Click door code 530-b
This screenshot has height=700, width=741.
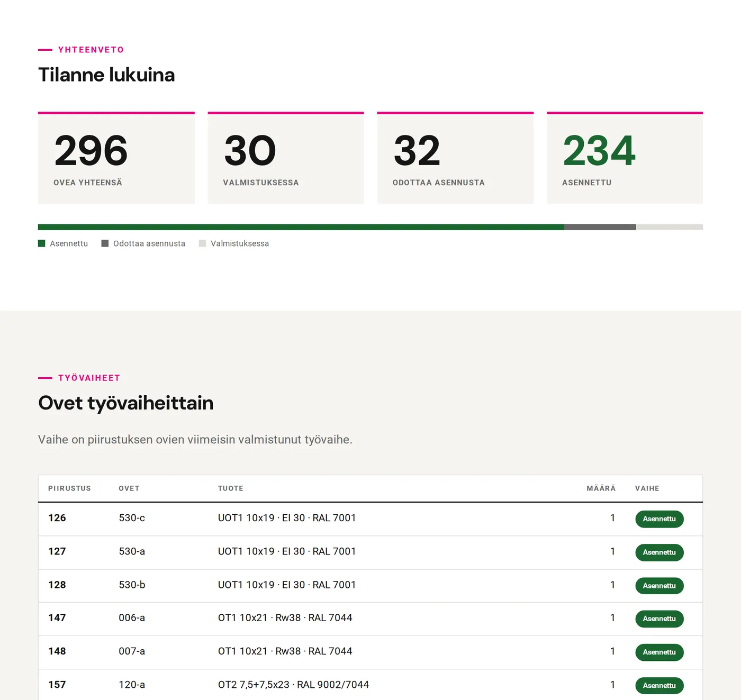(x=132, y=585)
